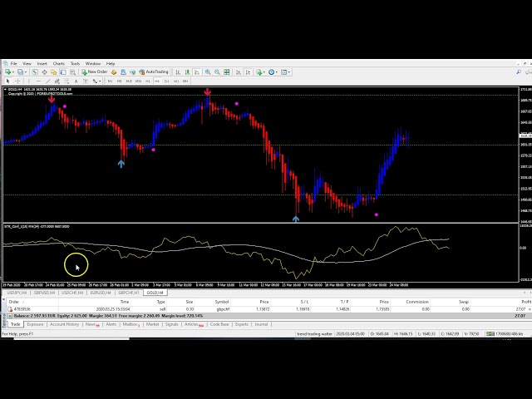Screen dimensions: 532x399
Task: Click the zoom in magnifier icon
Action: pyautogui.click(x=207, y=72)
